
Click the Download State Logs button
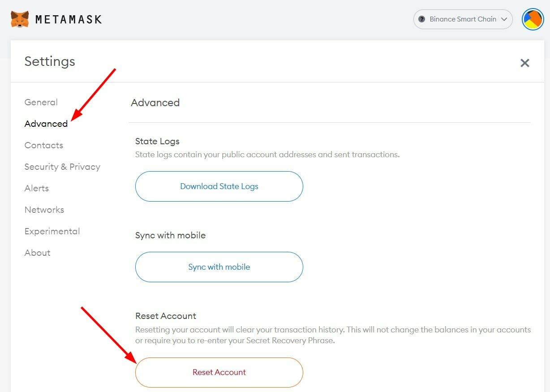click(219, 186)
